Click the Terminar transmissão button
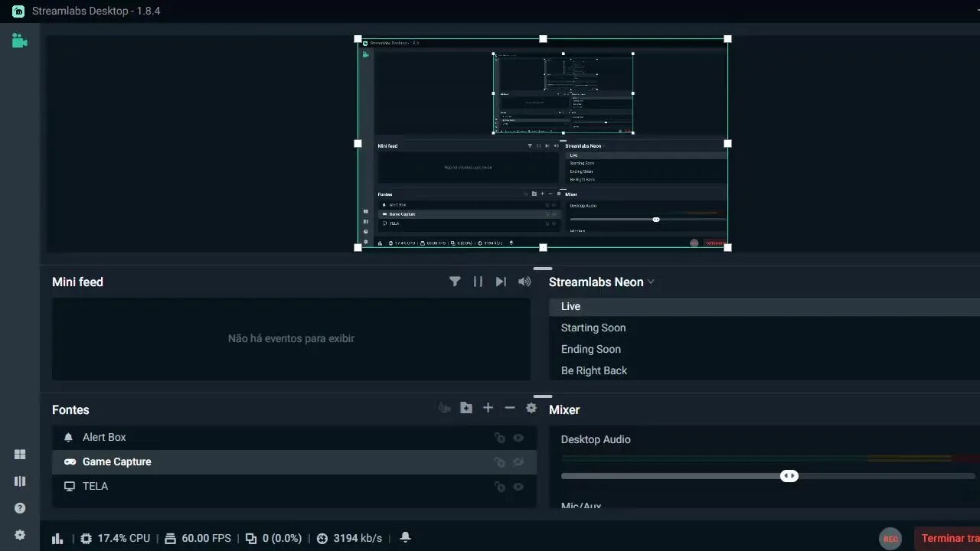980x551 pixels. (x=947, y=538)
